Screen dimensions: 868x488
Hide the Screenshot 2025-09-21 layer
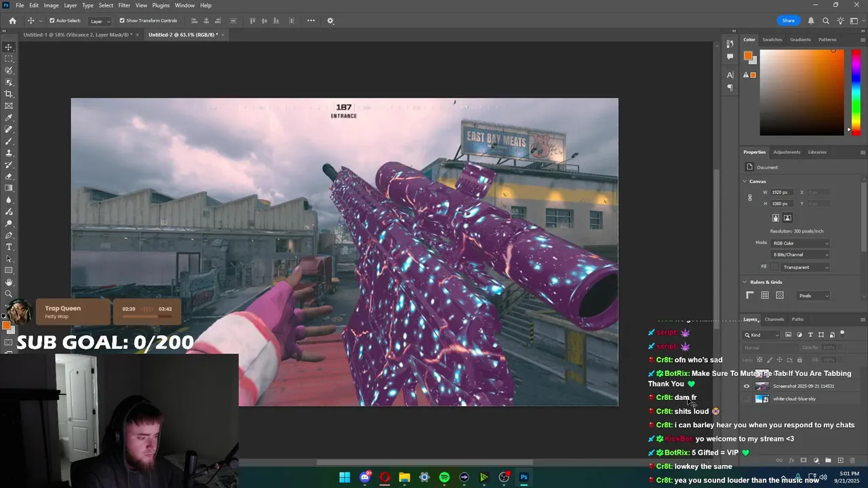coord(747,386)
